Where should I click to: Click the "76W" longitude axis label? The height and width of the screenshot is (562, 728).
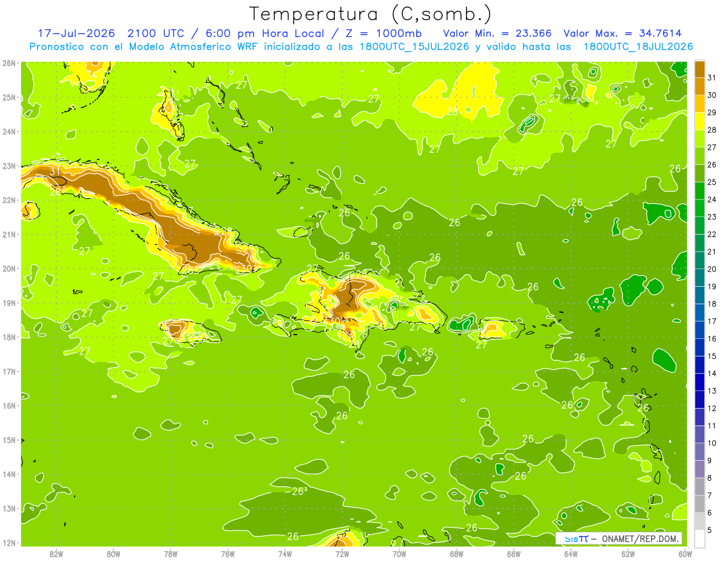coord(227,554)
